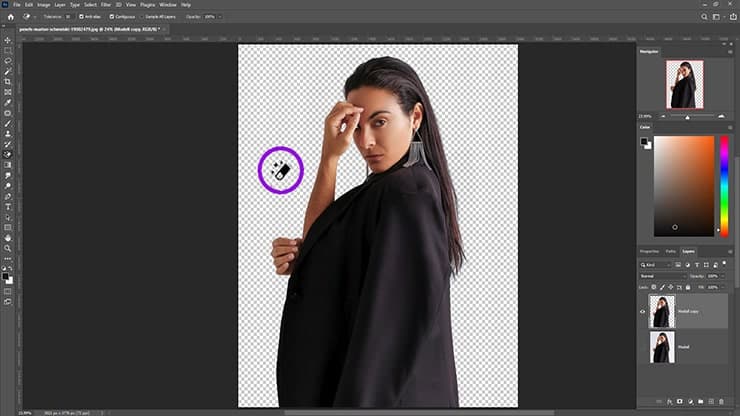Open the Edit Toolbar three-dots button
This screenshot has height=416, width=740.
coord(8,259)
